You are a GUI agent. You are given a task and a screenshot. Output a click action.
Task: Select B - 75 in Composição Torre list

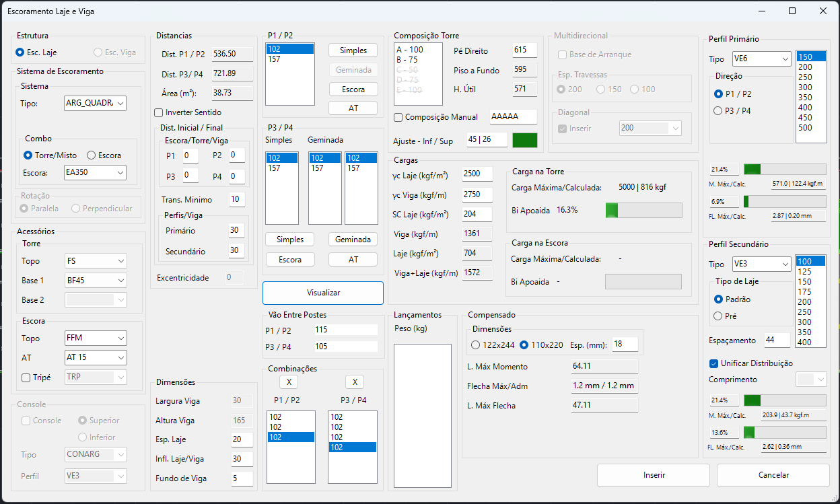click(x=419, y=59)
